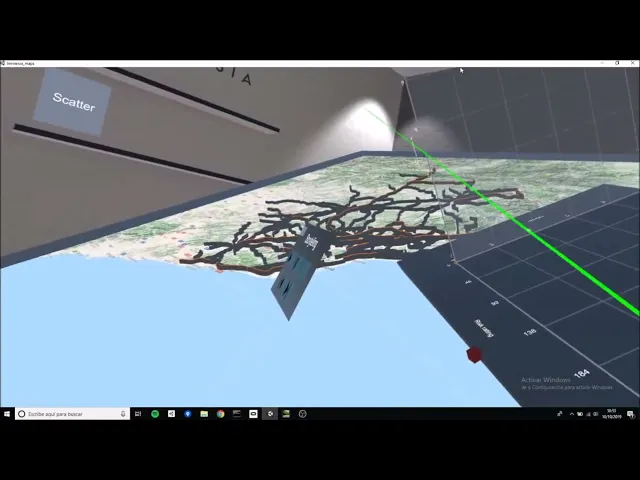Open the notification center icon
Image resolution: width=640 pixels, height=480 pixels.
631,414
